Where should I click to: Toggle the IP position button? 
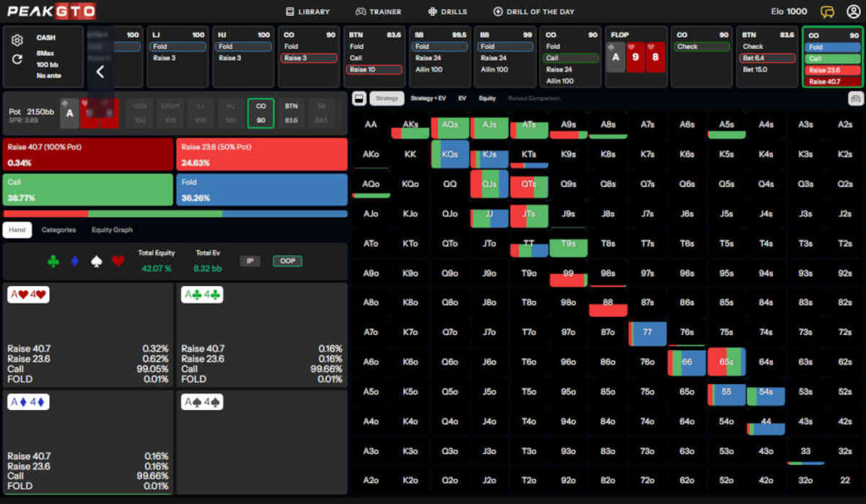249,261
